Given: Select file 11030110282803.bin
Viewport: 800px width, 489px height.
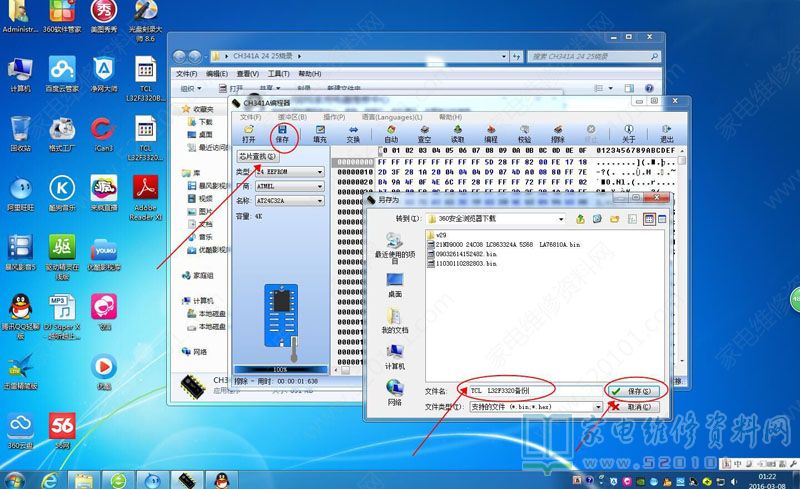Looking at the screenshot, I should 462,264.
